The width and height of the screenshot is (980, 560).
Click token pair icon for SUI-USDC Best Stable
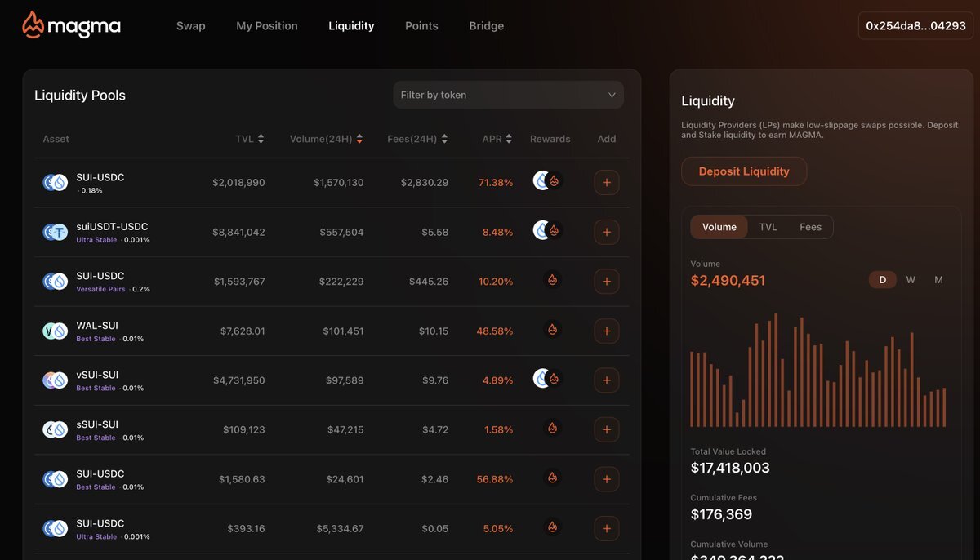[x=55, y=479]
